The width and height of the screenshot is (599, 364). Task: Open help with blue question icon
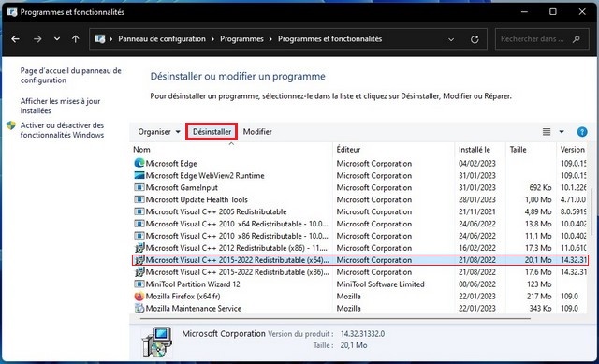pos(582,132)
